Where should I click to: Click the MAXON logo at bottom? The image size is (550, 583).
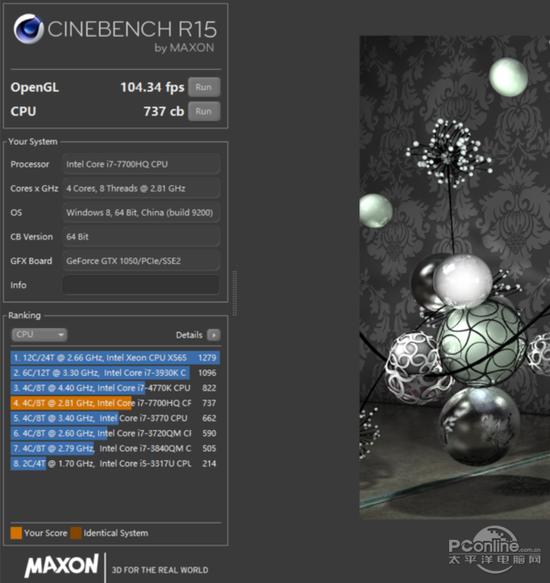pos(62,566)
